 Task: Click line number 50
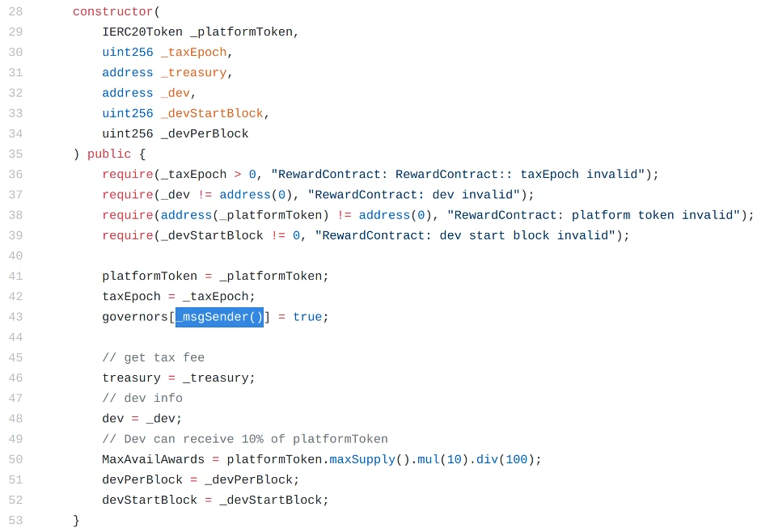(x=15, y=458)
